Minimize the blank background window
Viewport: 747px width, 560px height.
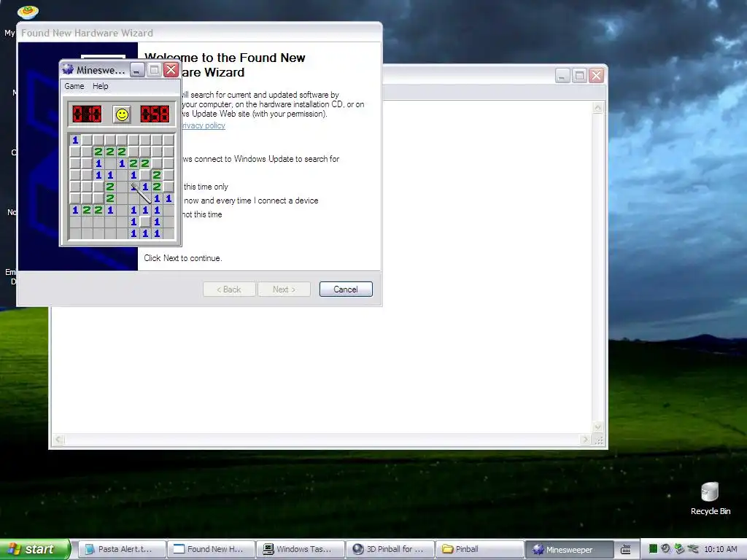562,76
